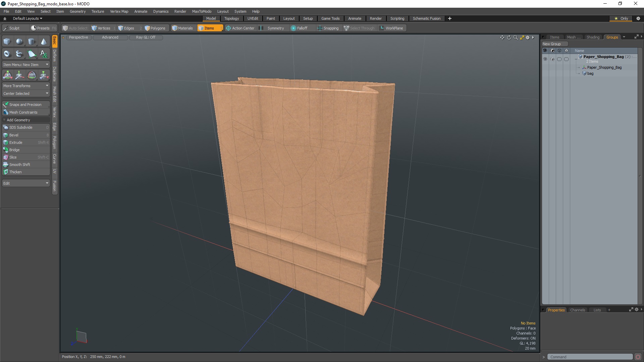Activate the Rotate tool icon

[32, 75]
